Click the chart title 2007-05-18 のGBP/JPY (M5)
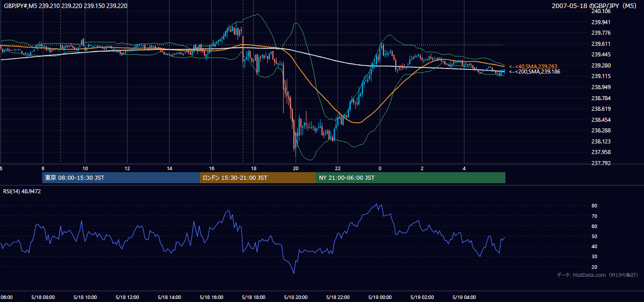 [x=595, y=6]
